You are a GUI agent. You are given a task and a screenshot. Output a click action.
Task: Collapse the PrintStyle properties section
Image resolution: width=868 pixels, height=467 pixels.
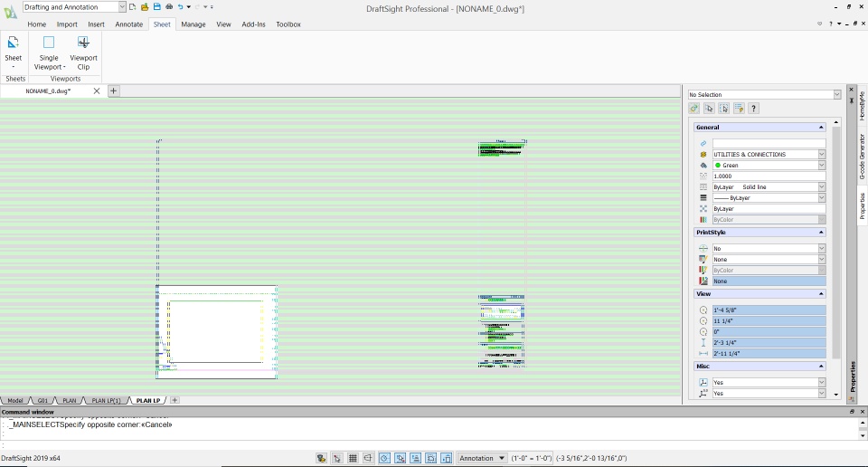coord(821,232)
